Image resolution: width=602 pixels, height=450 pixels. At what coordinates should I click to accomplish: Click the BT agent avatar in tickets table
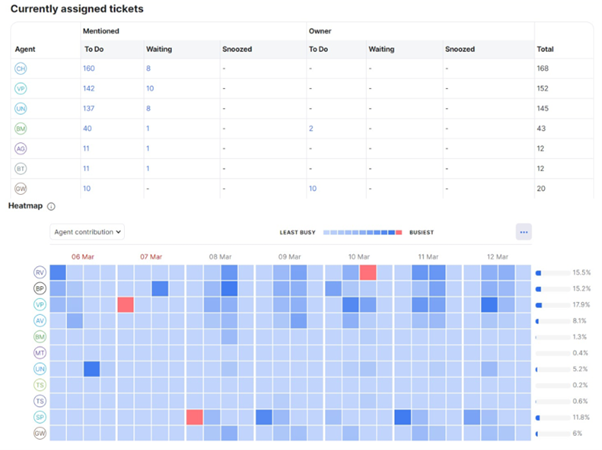[21, 169]
